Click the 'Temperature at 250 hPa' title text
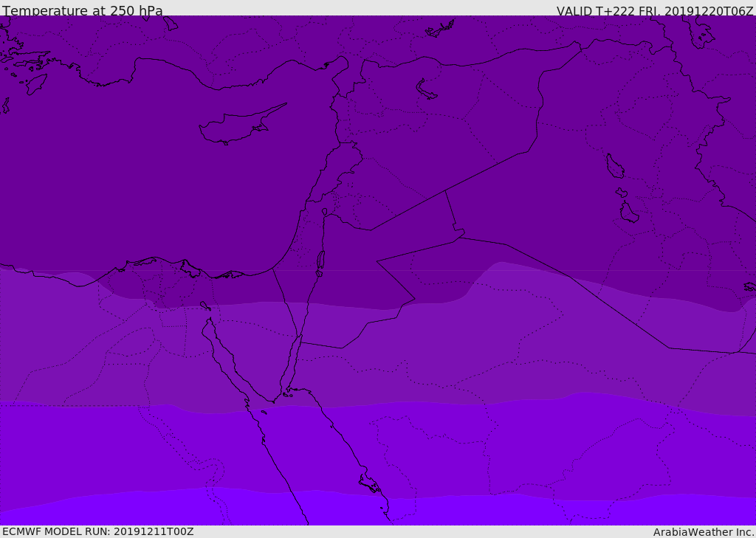756x538 pixels. point(83,10)
